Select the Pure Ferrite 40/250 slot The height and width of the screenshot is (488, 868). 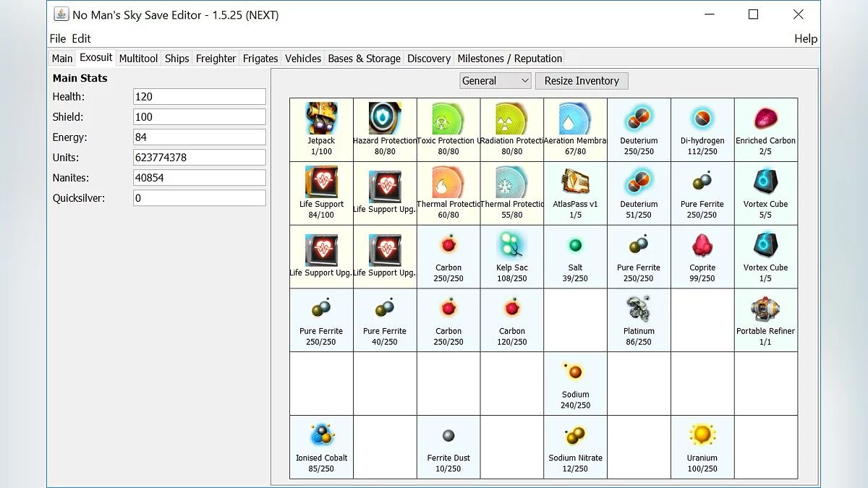[x=385, y=320]
